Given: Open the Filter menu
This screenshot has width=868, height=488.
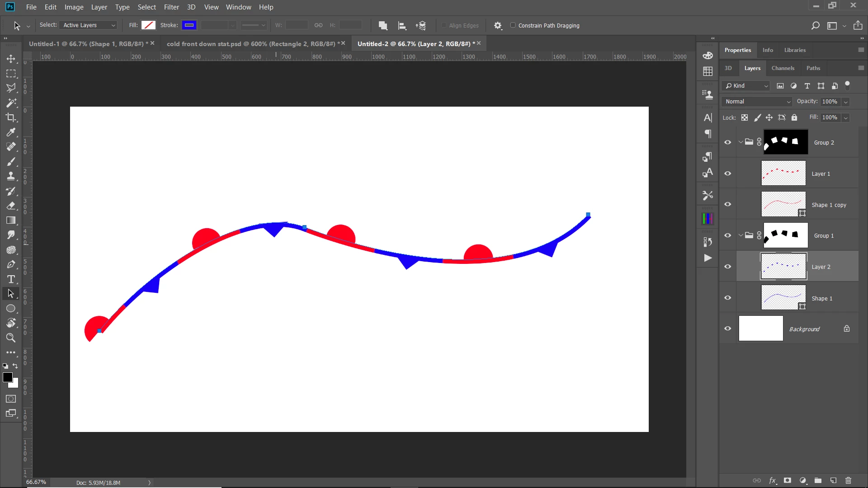Looking at the screenshot, I should pos(171,7).
